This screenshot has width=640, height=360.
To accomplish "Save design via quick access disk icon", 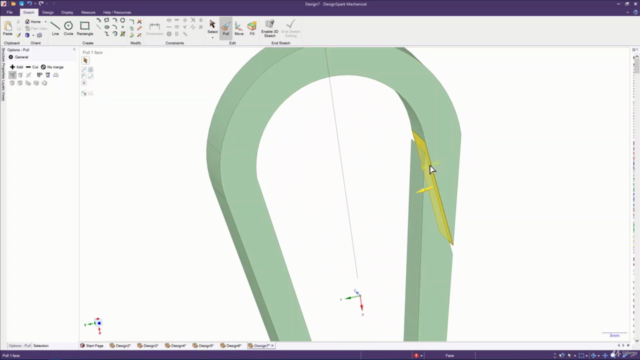I will coord(21,4).
